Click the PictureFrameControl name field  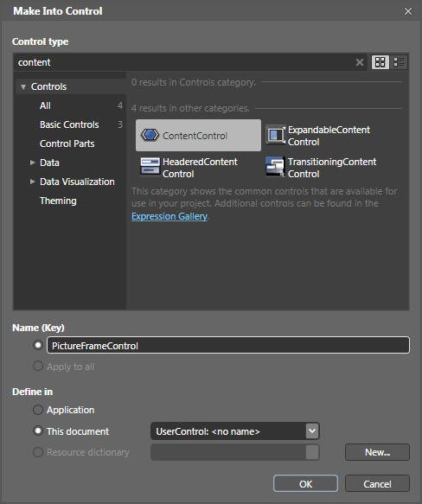[x=228, y=345]
